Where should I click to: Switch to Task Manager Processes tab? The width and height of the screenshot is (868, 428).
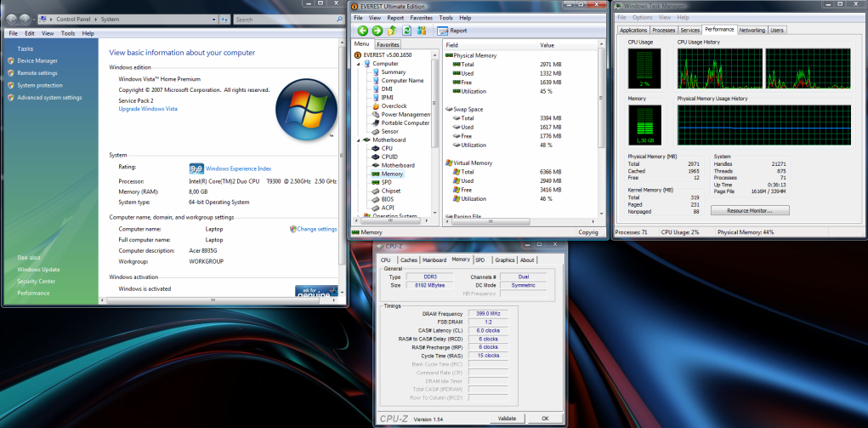click(663, 30)
